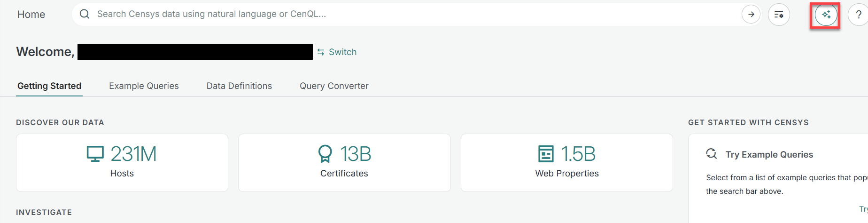
Task: Open the Data Definitions tab
Action: [239, 86]
